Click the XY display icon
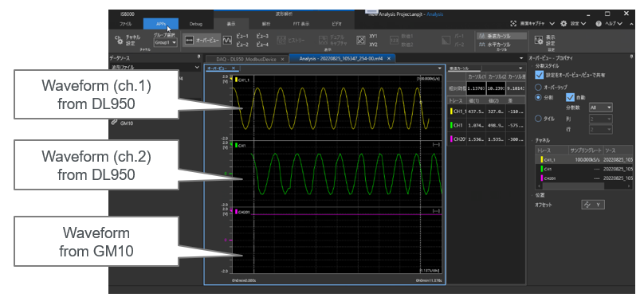The image size is (644, 305). coord(360,41)
